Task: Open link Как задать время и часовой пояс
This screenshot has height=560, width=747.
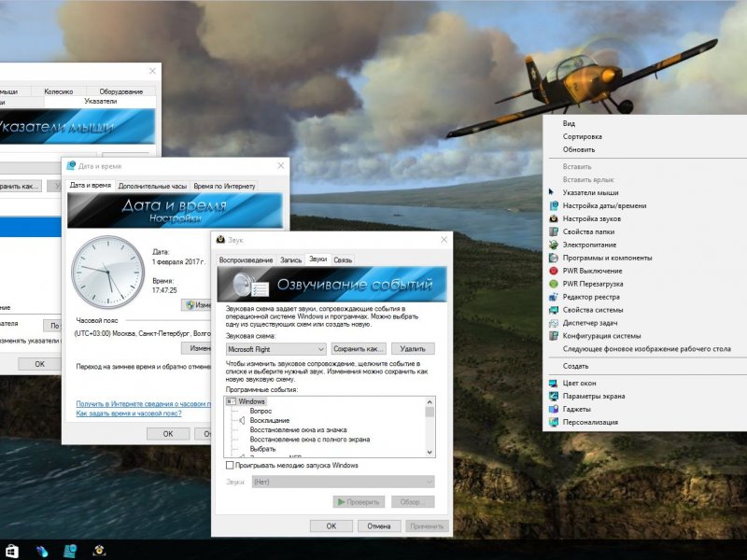Action: pyautogui.click(x=129, y=413)
